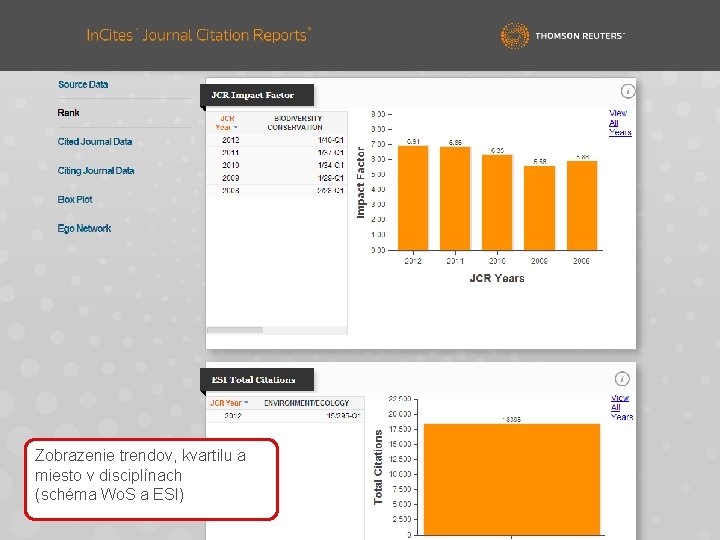Select the 2012 row in ESI table

285,416
